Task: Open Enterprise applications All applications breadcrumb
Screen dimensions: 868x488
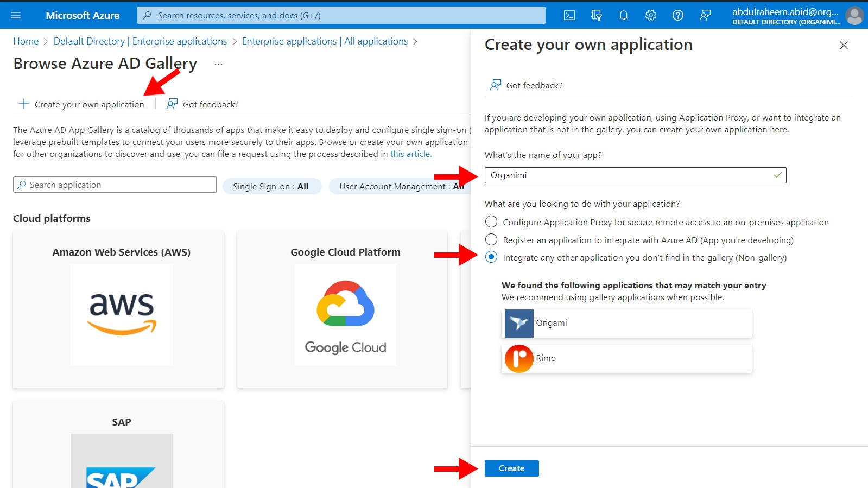Action: (325, 41)
